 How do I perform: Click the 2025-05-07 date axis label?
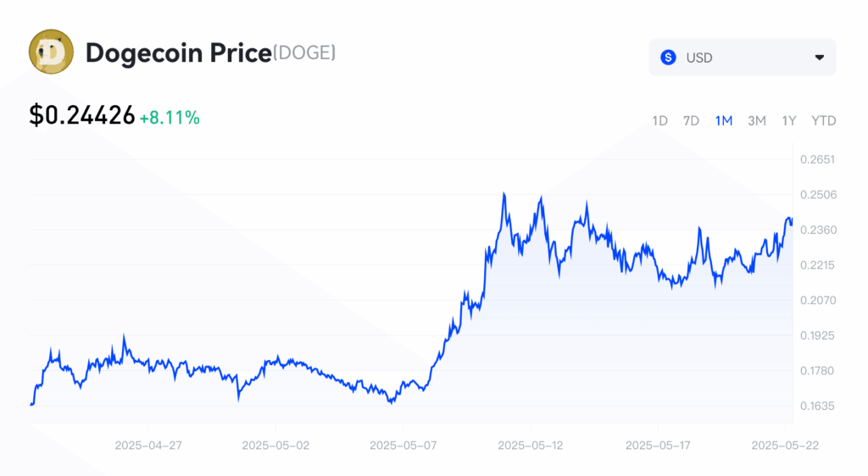click(403, 446)
